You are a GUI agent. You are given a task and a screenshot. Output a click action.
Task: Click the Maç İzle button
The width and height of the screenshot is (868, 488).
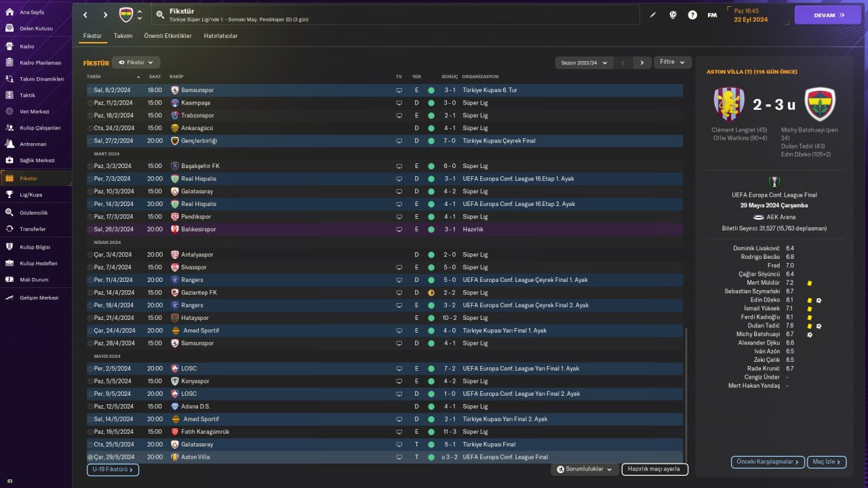(x=827, y=462)
